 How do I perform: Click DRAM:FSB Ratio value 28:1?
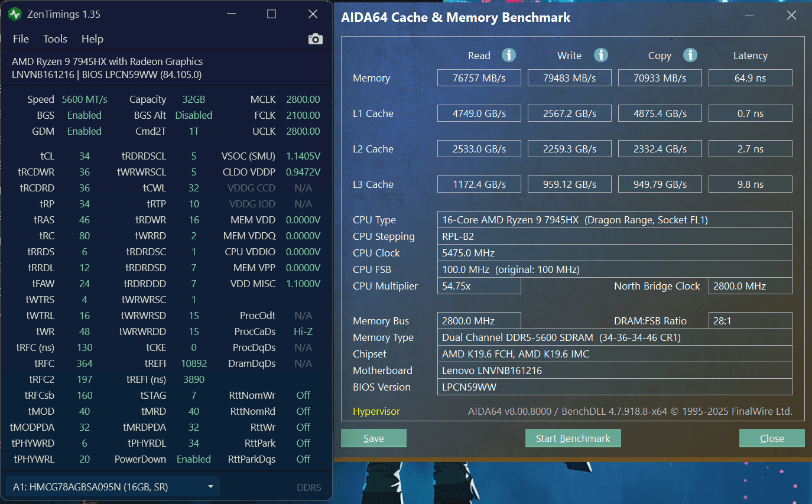pyautogui.click(x=751, y=321)
